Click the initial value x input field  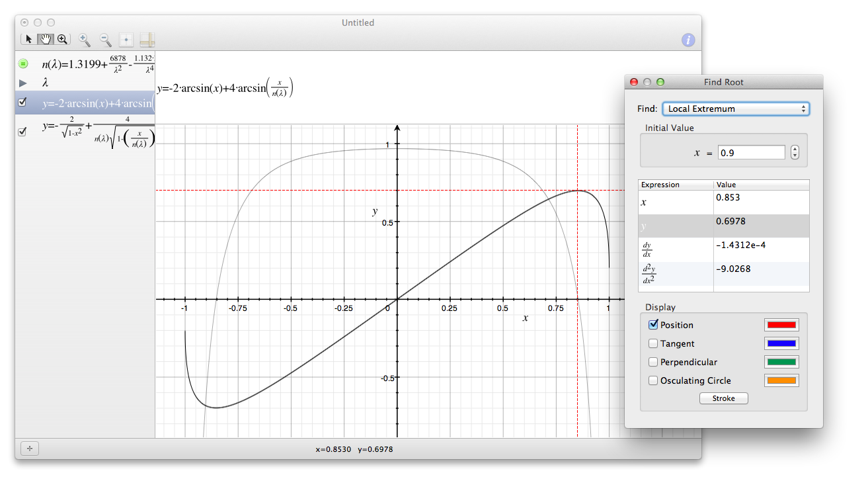pos(751,153)
